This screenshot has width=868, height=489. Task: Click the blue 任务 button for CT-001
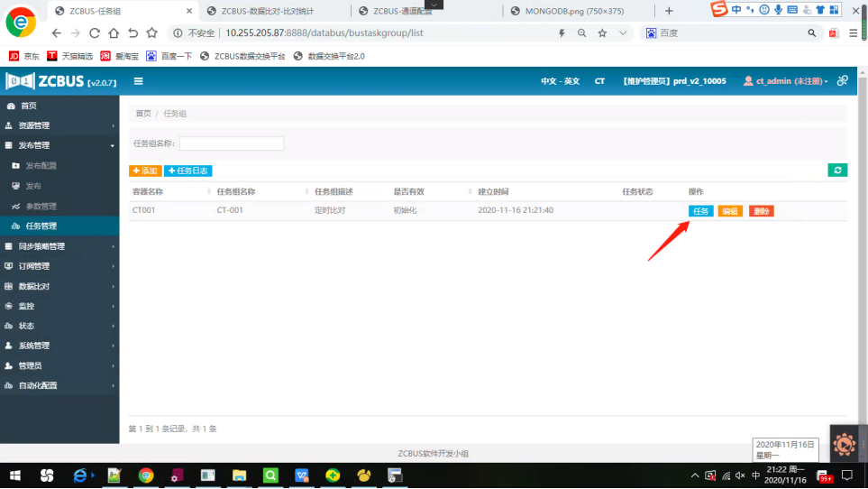coord(700,211)
